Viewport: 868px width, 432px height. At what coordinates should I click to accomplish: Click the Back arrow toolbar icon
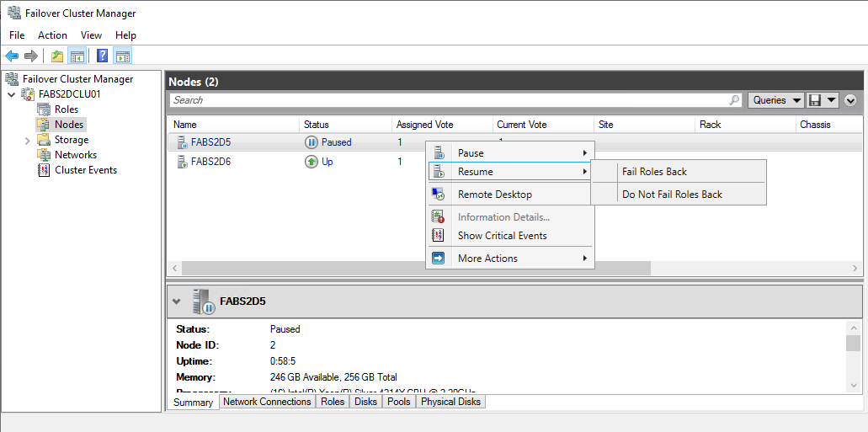tap(12, 56)
